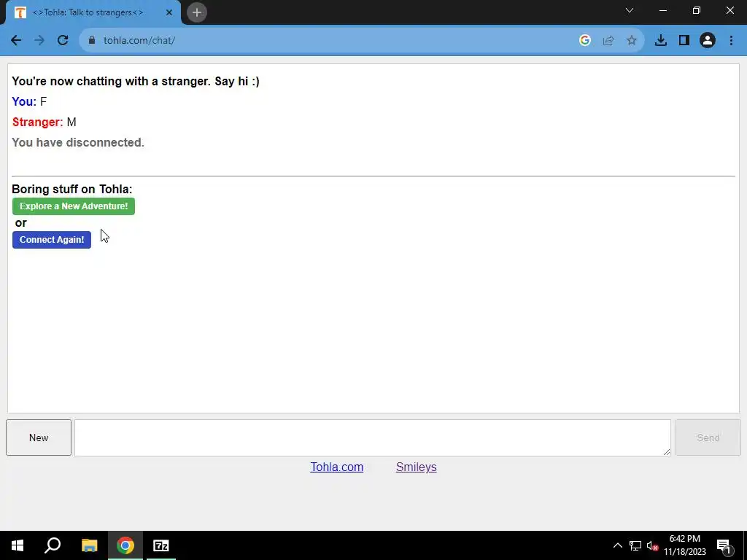Open Chrome downloads icon
This screenshot has width=747, height=560.
[x=661, y=41]
